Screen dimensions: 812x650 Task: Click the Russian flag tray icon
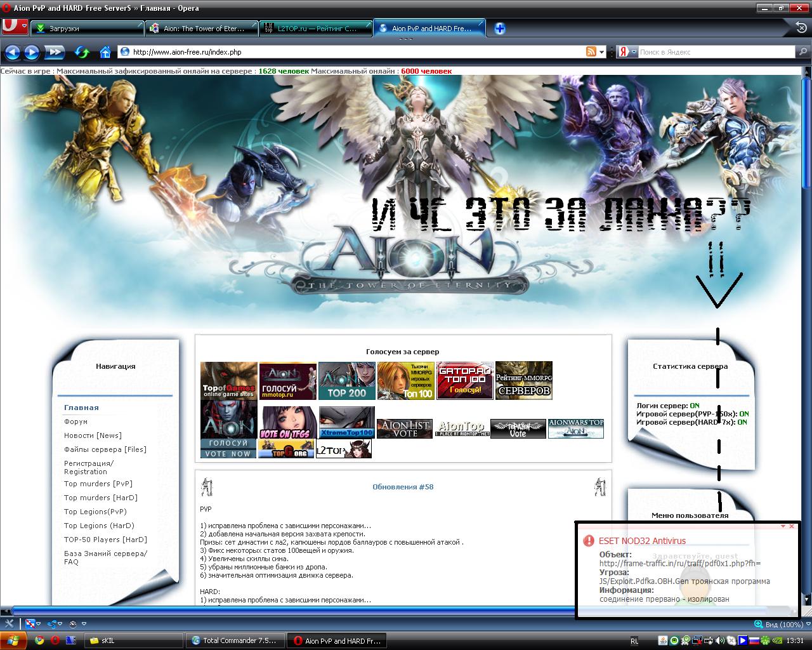755,640
